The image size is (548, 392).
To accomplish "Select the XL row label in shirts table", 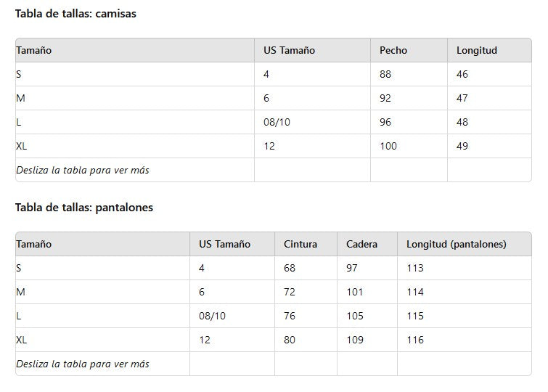I will click(22, 147).
